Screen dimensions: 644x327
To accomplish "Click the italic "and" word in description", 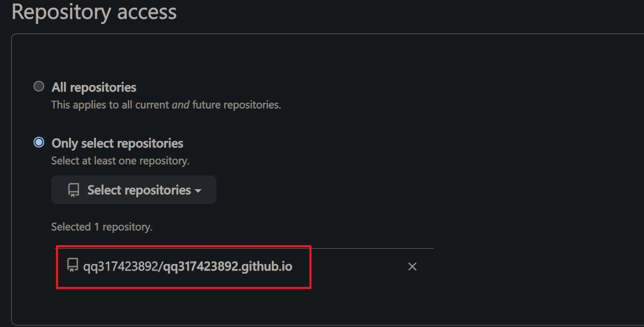I will click(x=181, y=105).
